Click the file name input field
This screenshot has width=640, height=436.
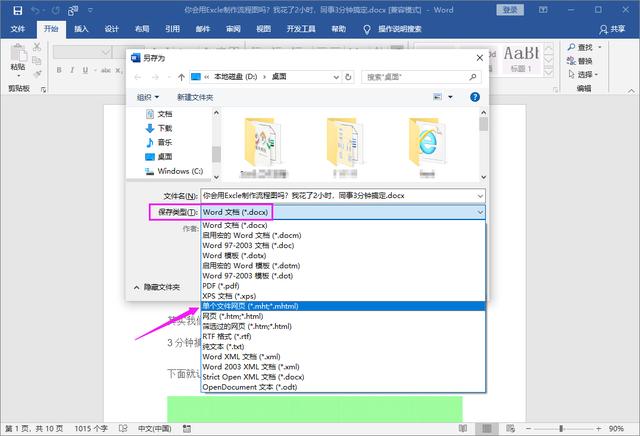pyautogui.click(x=340, y=196)
